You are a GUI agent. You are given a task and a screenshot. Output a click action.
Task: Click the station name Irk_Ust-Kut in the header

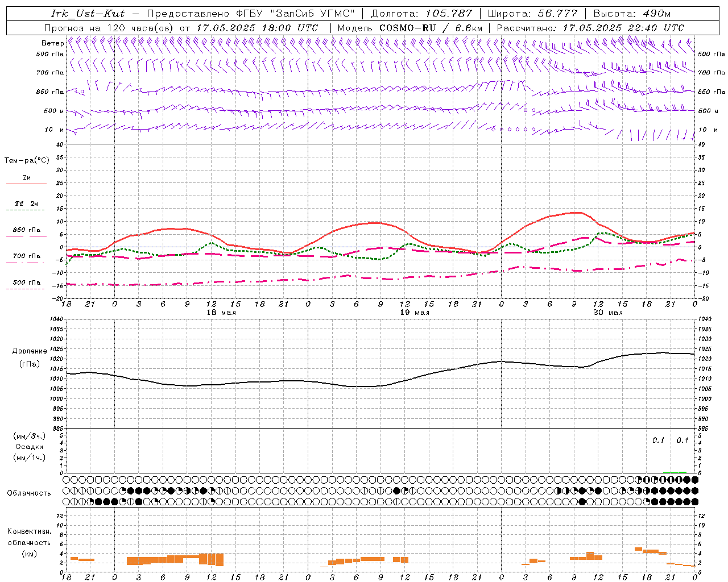[88, 14]
